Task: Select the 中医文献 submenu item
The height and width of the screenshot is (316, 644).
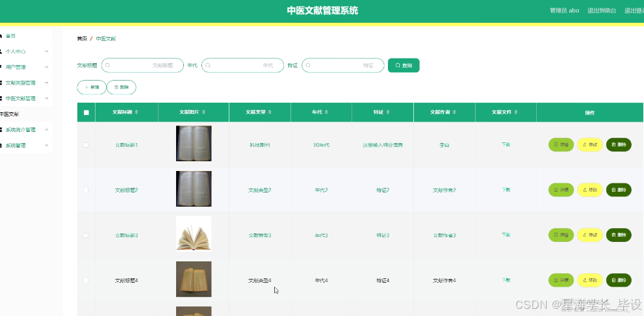Action: pos(10,114)
